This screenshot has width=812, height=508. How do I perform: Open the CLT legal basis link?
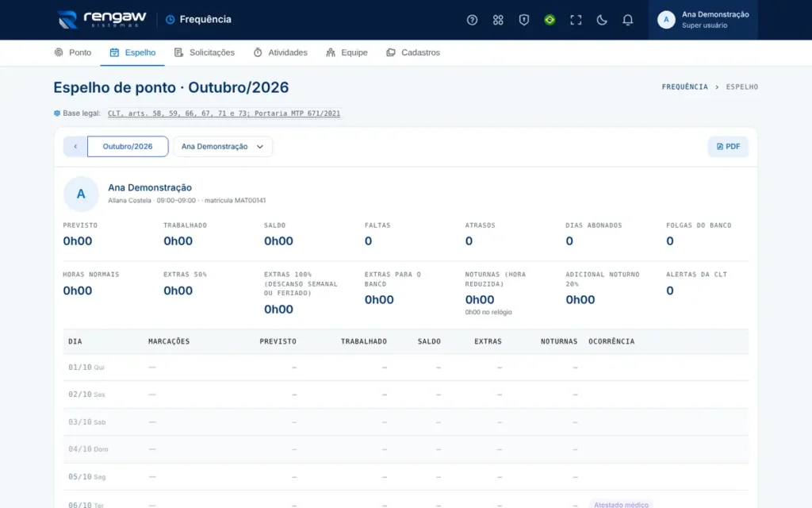click(x=224, y=114)
